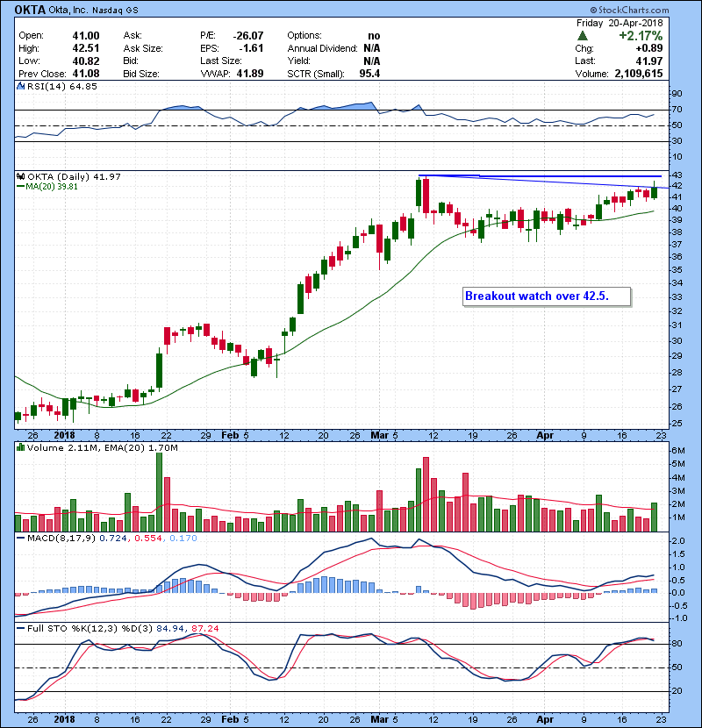This screenshot has height=728, width=702.
Task: Click the Prev Close value 41.08
Action: click(x=86, y=74)
